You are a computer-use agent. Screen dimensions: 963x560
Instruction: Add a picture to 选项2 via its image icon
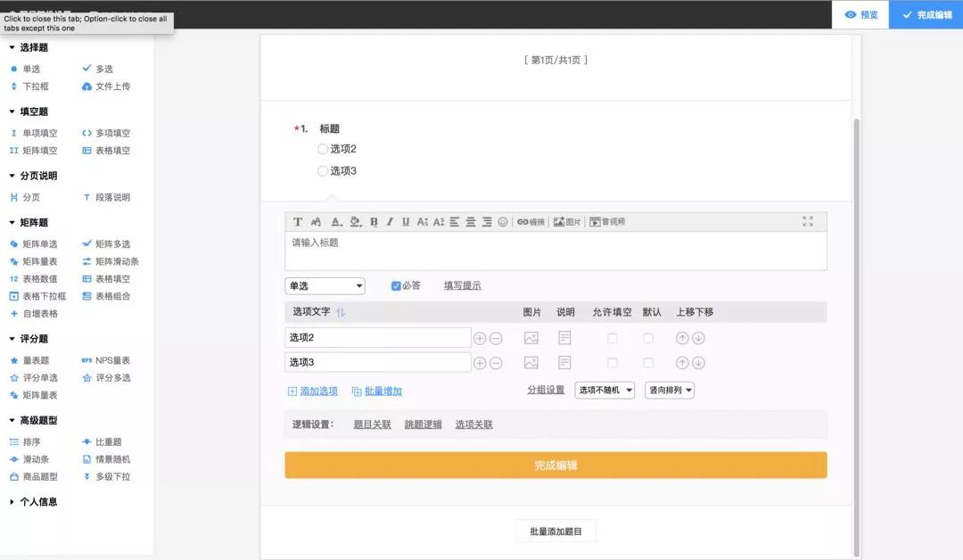[531, 337]
